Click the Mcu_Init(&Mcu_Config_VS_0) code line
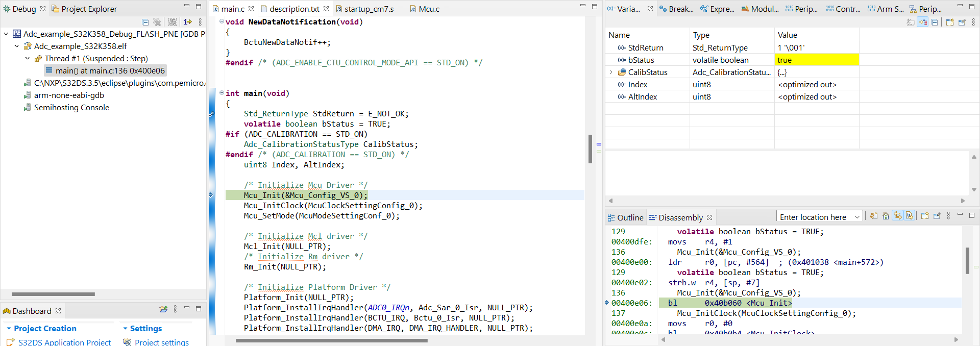Image resolution: width=980 pixels, height=346 pixels. pos(305,195)
